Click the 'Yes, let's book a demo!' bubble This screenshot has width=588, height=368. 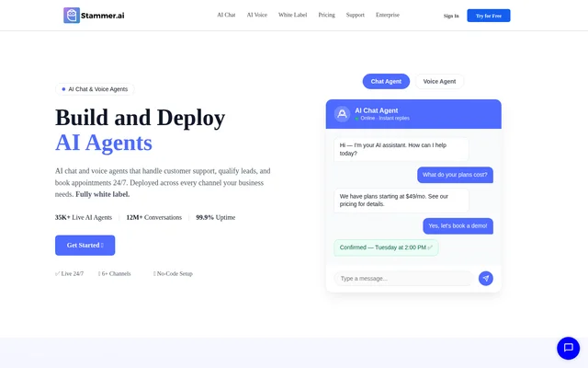458,226
